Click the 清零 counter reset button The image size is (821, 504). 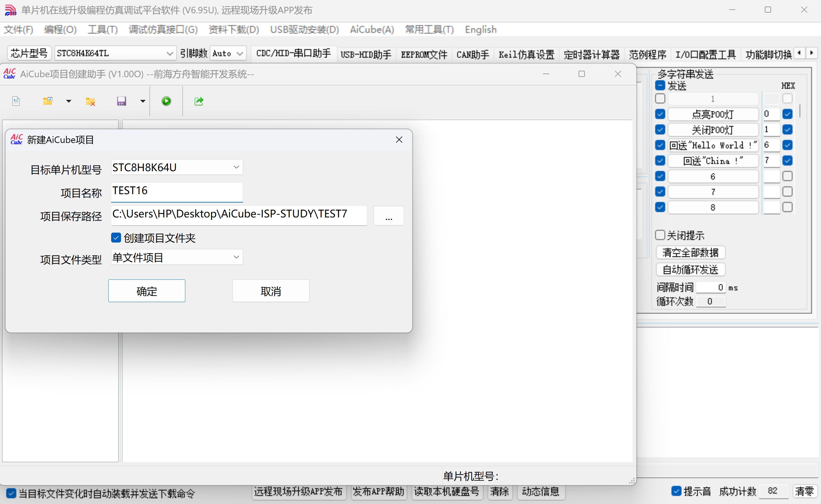804,491
